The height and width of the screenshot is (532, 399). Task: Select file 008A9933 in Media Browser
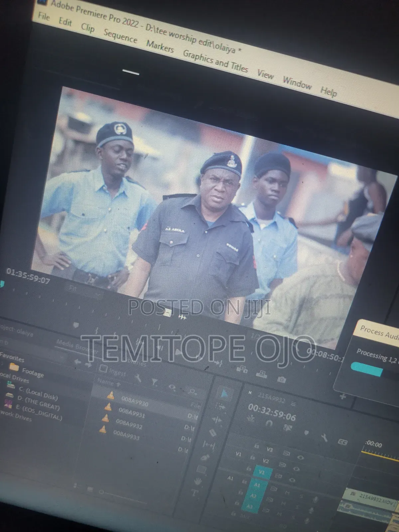coord(126,434)
